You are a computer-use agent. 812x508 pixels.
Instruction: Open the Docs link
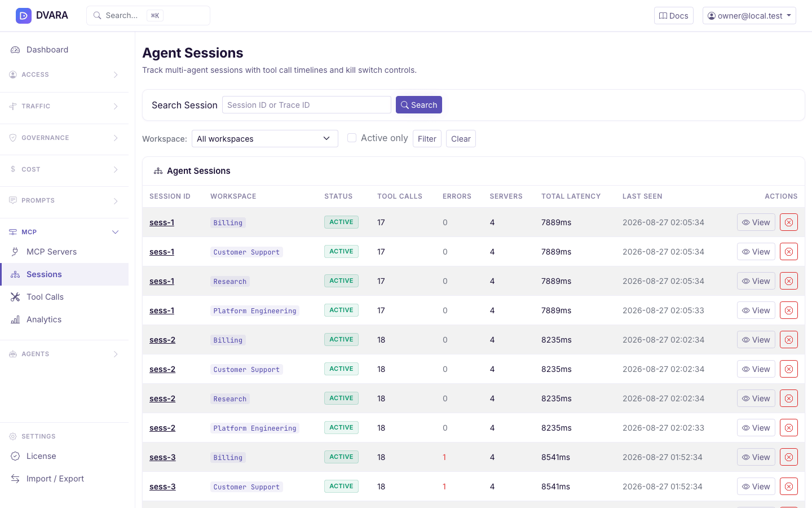tap(674, 16)
